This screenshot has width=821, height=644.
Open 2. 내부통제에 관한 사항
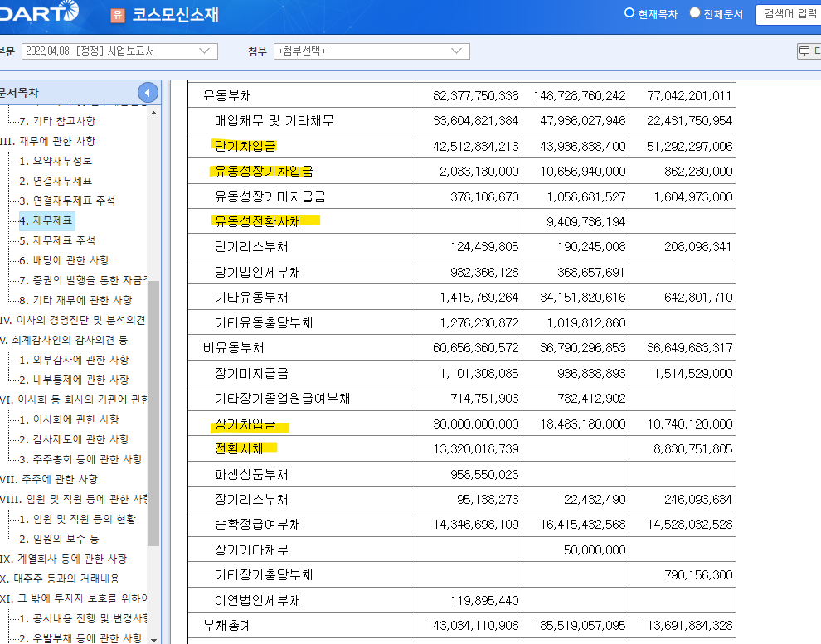click(74, 380)
